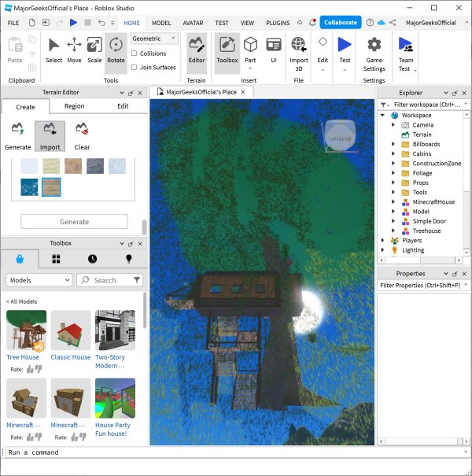This screenshot has width=472, height=476.
Task: Select Terrain Editor Generate tool
Action: [x=18, y=135]
